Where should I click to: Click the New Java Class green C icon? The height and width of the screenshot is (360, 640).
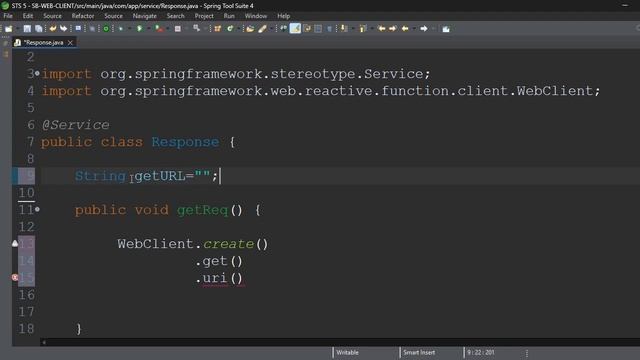230,29
